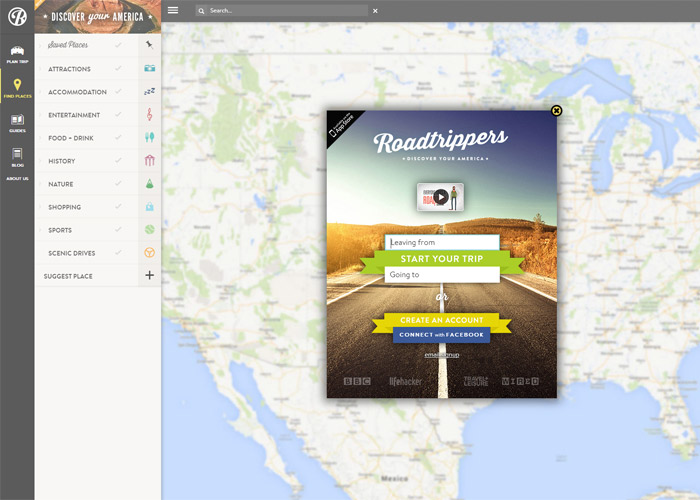The height and width of the screenshot is (500, 700).
Task: Click the Suggest Place label
Action: coord(68,276)
